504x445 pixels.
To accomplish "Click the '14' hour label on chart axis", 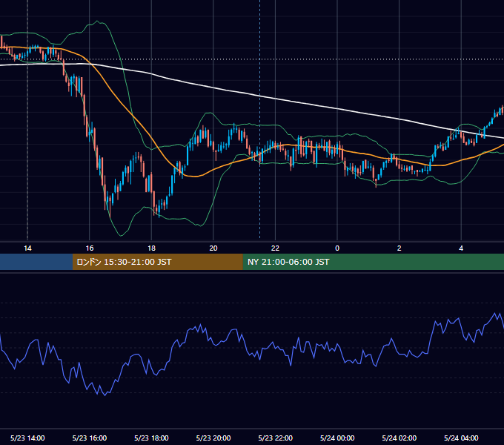I will coord(27,248).
